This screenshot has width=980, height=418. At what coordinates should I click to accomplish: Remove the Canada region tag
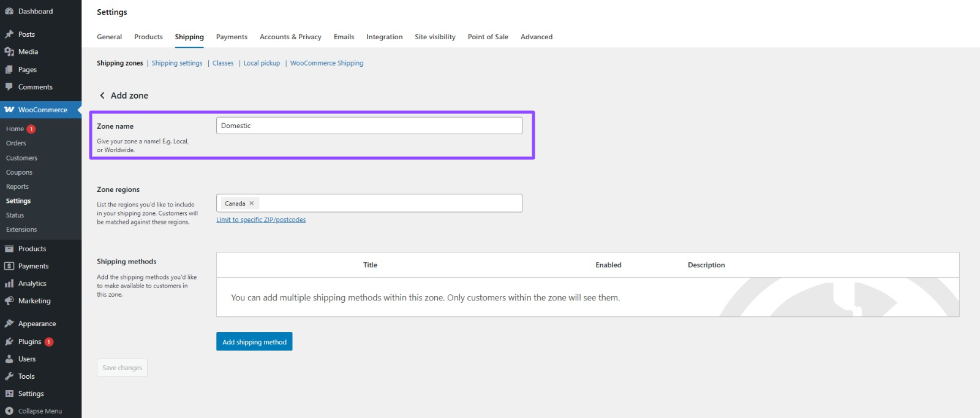tap(251, 203)
